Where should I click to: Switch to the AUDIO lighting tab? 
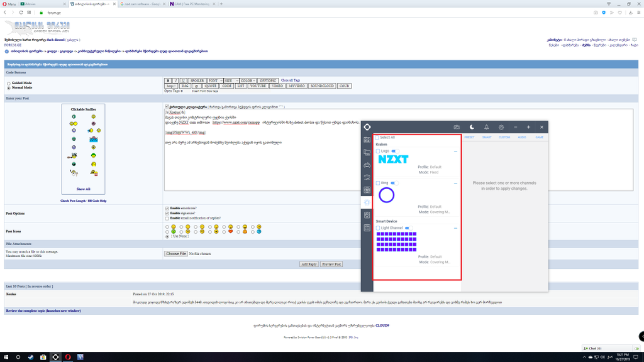(522, 137)
